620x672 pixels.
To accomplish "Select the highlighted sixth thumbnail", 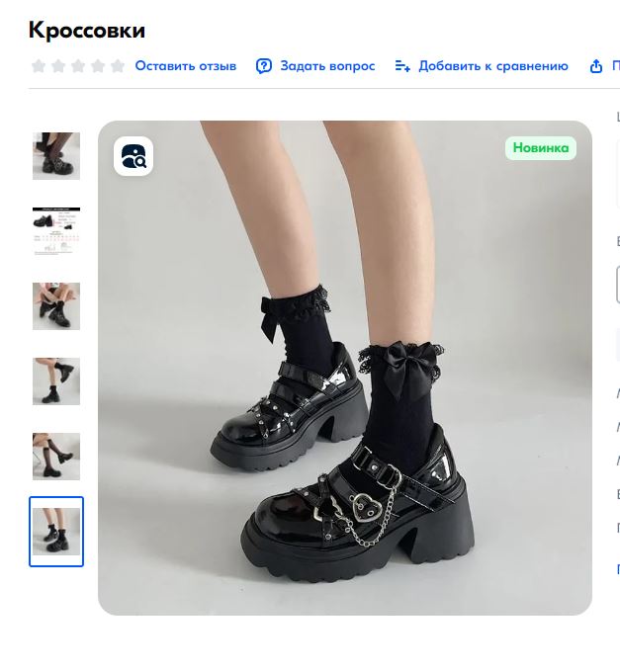I will [56, 532].
